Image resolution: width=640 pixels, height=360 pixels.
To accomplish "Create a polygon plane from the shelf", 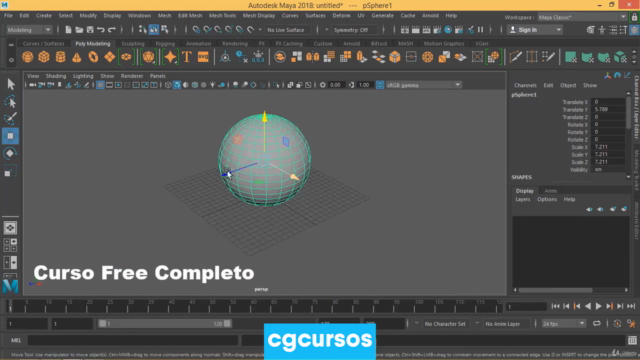I will click(x=109, y=57).
